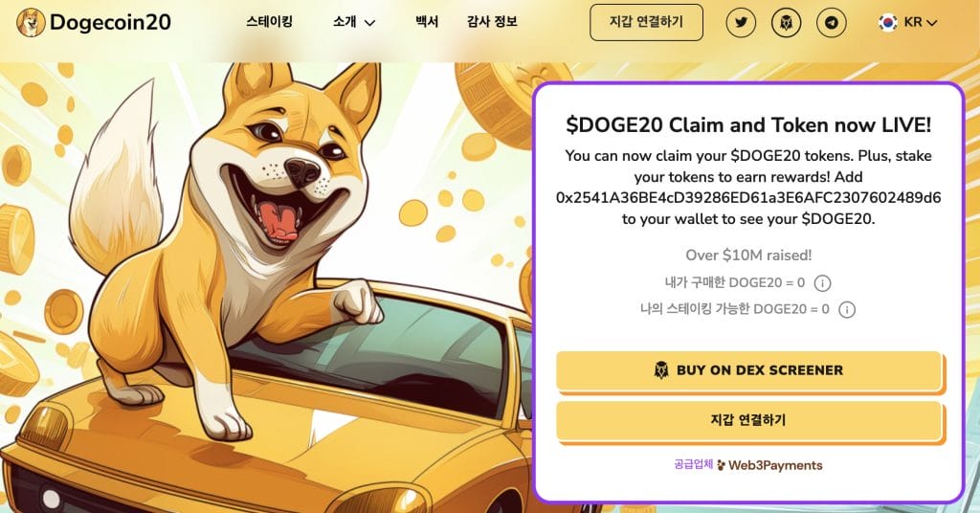Screen dimensions: 980x513
Task: Click the Web3Payments paw icon
Action: pyautogui.click(x=722, y=465)
